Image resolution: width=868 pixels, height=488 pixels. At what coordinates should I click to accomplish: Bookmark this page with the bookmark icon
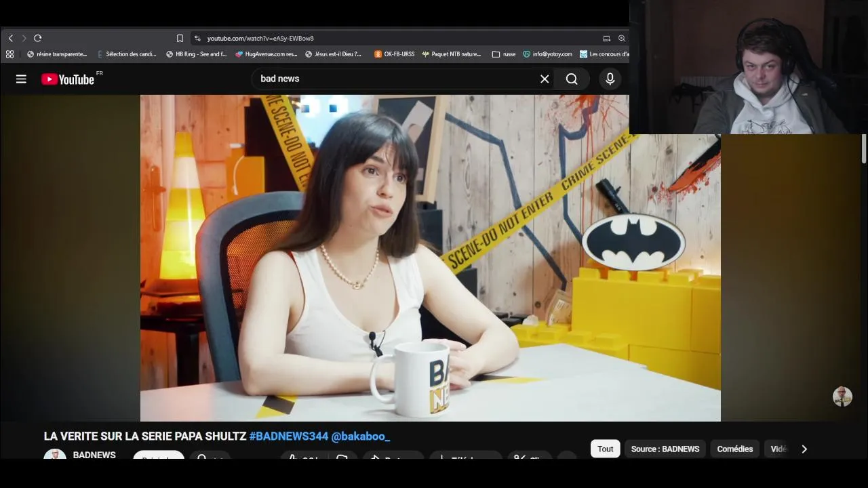point(180,38)
